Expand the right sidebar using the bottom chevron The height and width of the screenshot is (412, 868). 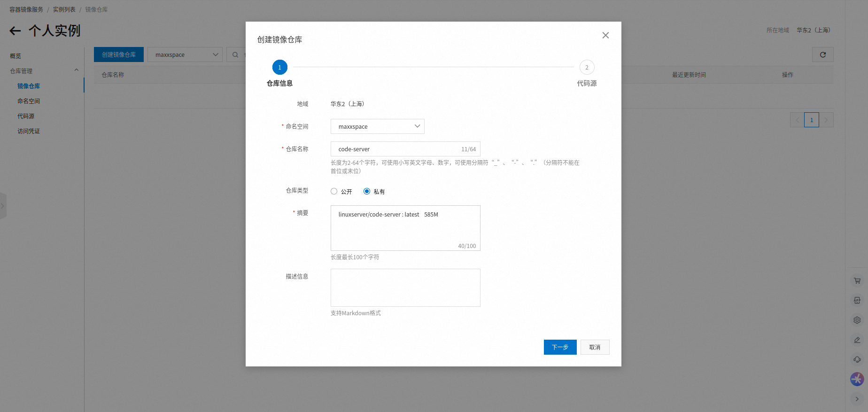857,399
